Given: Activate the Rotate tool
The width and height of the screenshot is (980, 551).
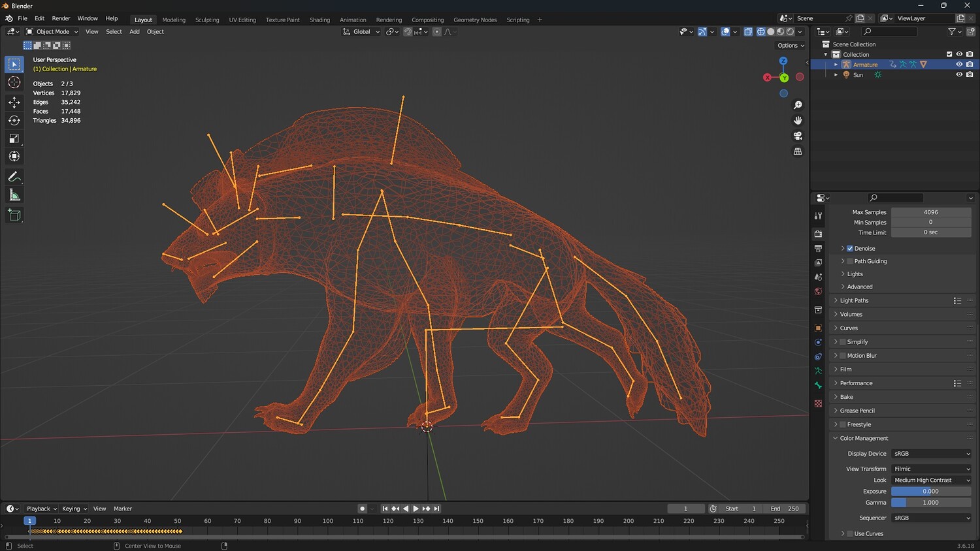Looking at the screenshot, I should [14, 120].
